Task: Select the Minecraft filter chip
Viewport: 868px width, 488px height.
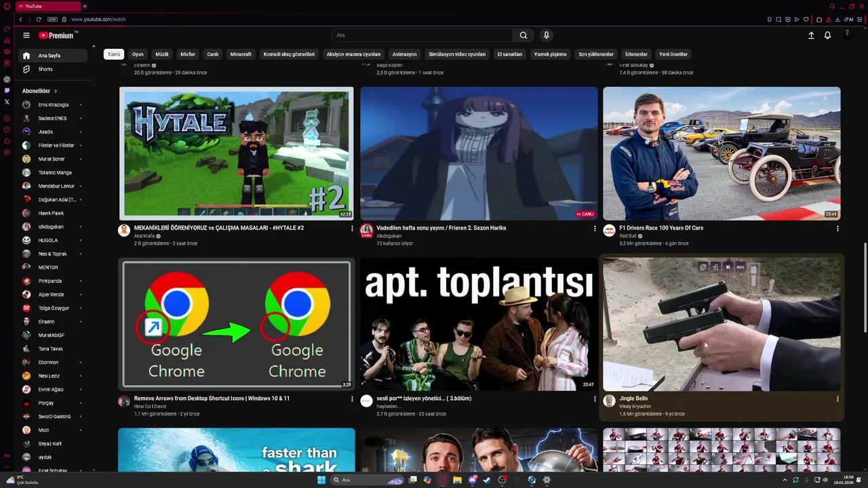Action: click(241, 54)
